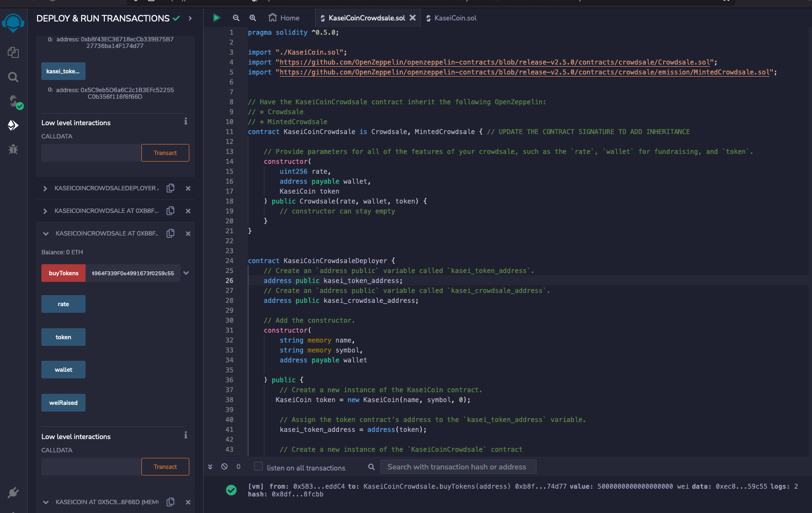Copy KASEICOINCROWDSALEDEPLOYER contract address
This screenshot has width=812, height=513.
(x=171, y=188)
